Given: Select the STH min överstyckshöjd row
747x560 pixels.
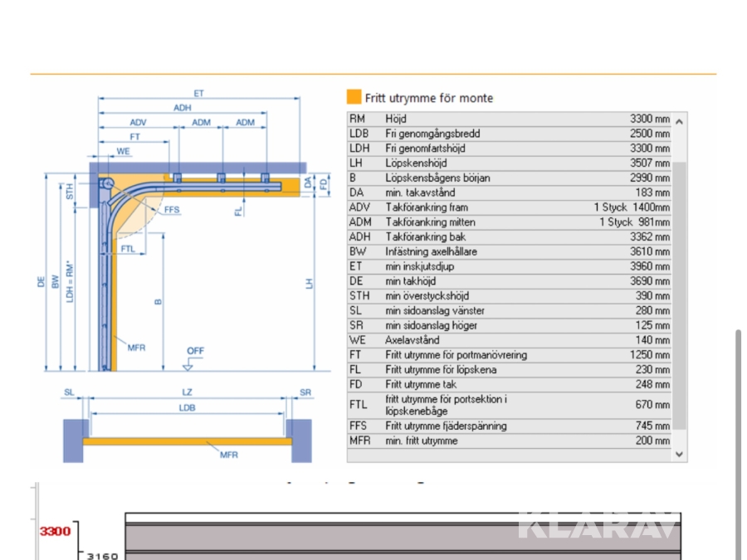Looking at the screenshot, I should [509, 296].
